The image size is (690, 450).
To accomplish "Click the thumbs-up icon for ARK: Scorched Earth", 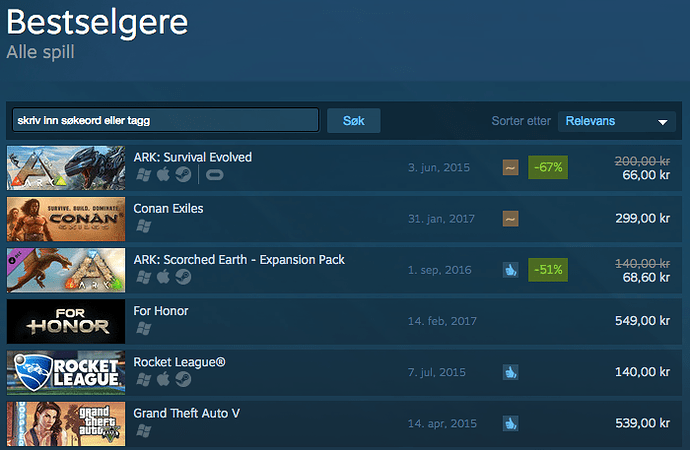I will point(510,270).
